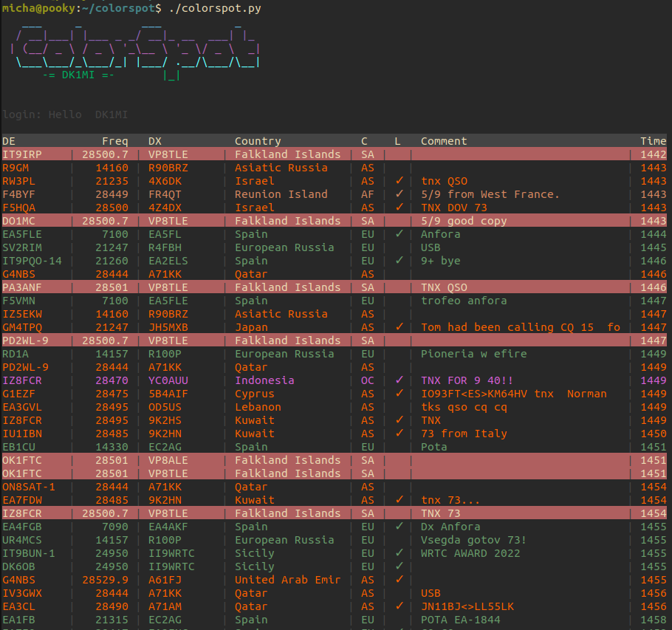Click the Comment column header
Viewport: 672px width, 630px height.
444,141
